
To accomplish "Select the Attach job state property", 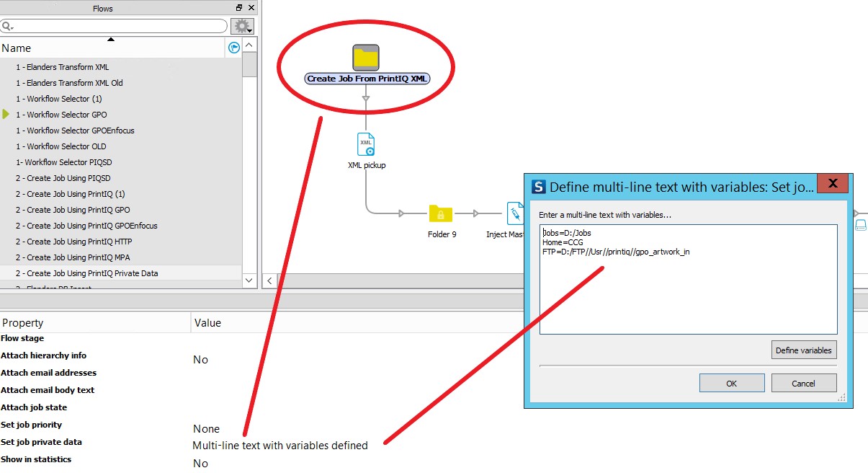I will (34, 407).
